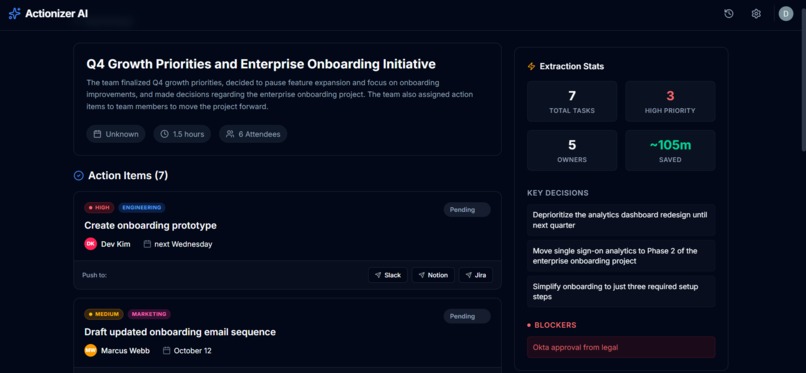Viewport: 806px width, 373px height.
Task: Open the user avatar D
Action: (x=785, y=14)
